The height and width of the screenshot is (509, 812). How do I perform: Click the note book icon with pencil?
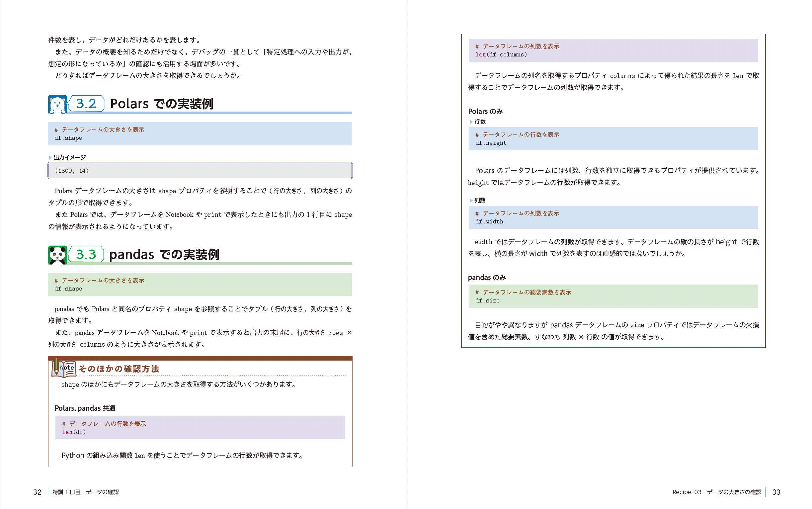click(x=63, y=368)
